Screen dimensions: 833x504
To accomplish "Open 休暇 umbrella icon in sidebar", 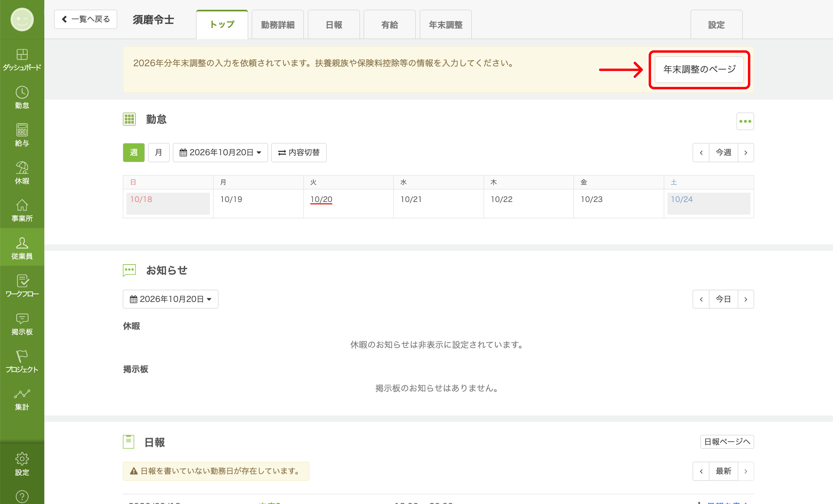I will (x=22, y=173).
